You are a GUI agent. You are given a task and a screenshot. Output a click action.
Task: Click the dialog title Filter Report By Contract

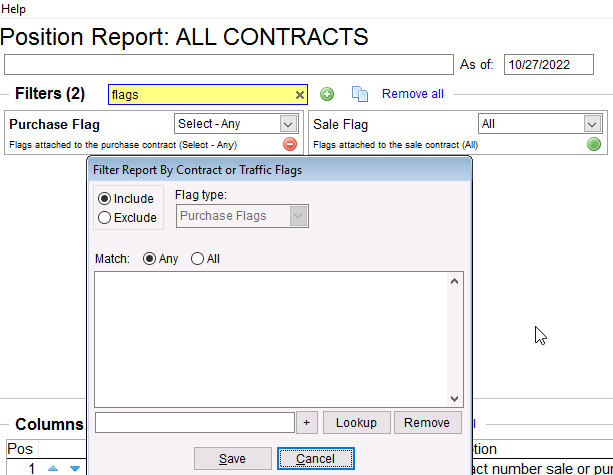[197, 170]
